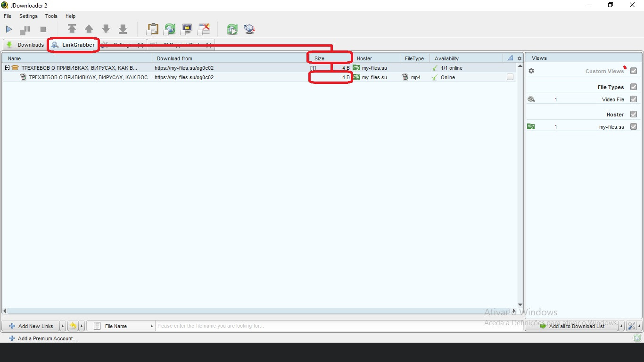Viewport: 644px width, 362px height.
Task: Uncheck the Video File checkbox
Action: click(x=634, y=99)
